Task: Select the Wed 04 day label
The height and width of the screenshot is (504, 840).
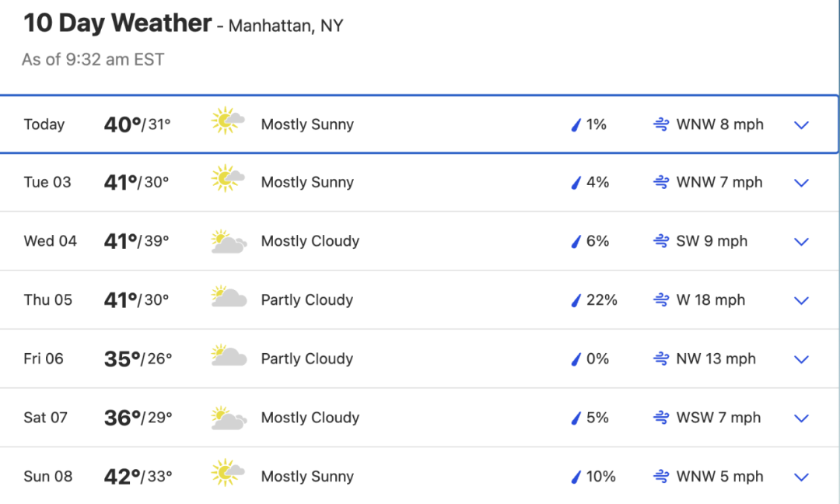Action: [51, 241]
